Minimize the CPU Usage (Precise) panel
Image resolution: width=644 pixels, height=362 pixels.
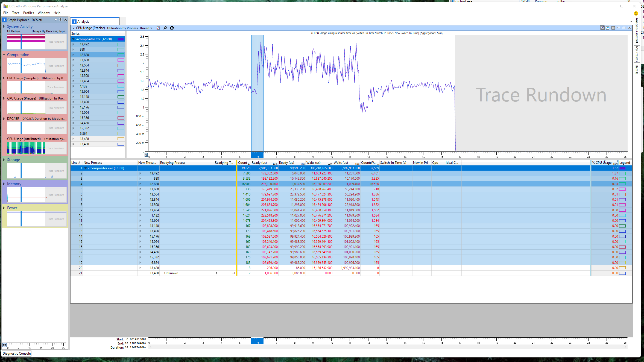click(x=619, y=28)
